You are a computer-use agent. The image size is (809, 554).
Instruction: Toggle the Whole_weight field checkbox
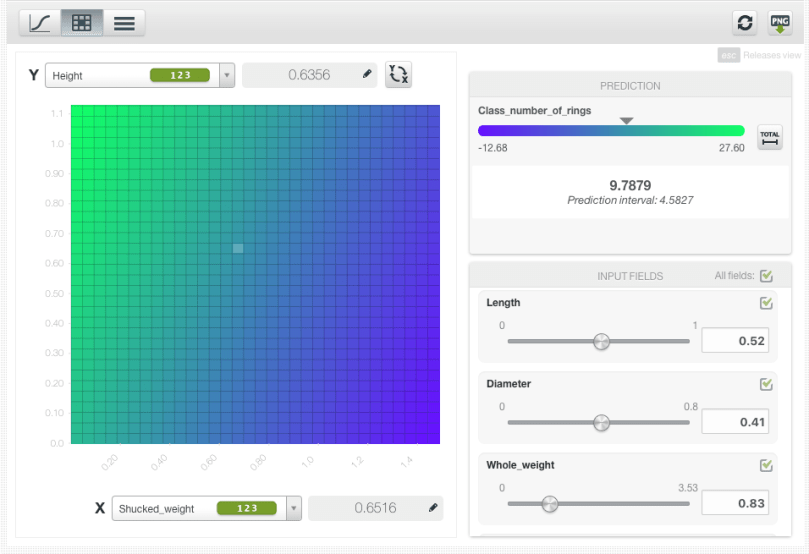pyautogui.click(x=766, y=465)
